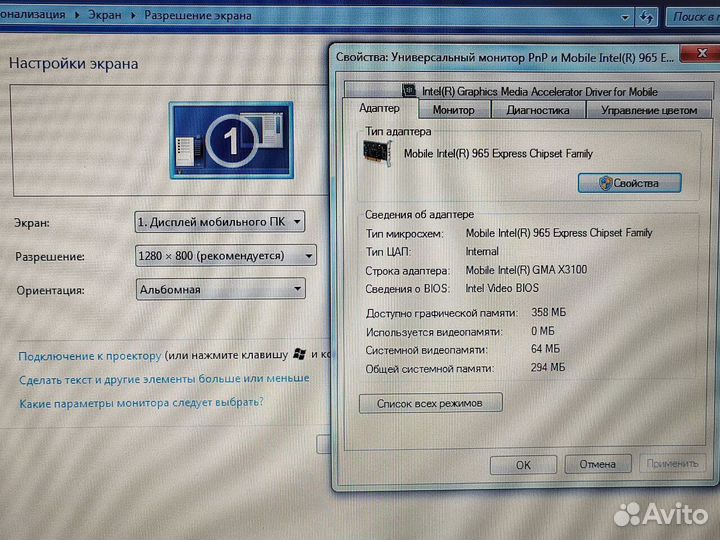This screenshot has width=720, height=540.
Task: Open the Разрешение 1280 × 800 dropdown
Action: point(225,255)
